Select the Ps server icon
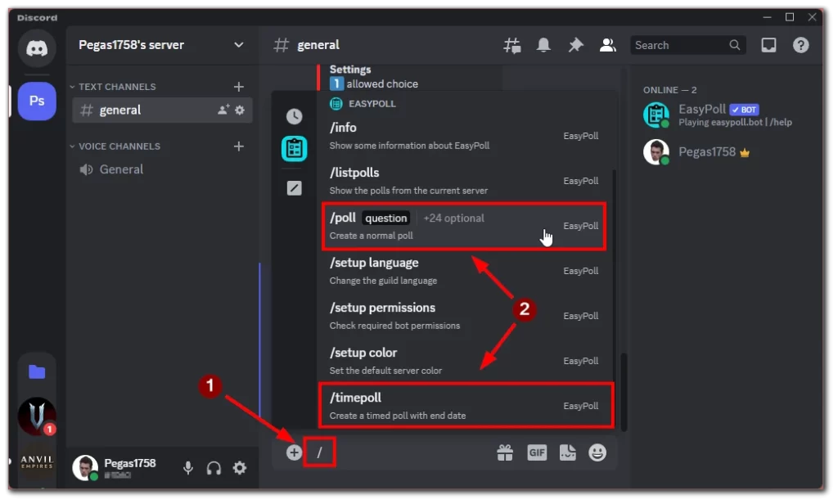This screenshot has height=504, width=838. click(37, 101)
